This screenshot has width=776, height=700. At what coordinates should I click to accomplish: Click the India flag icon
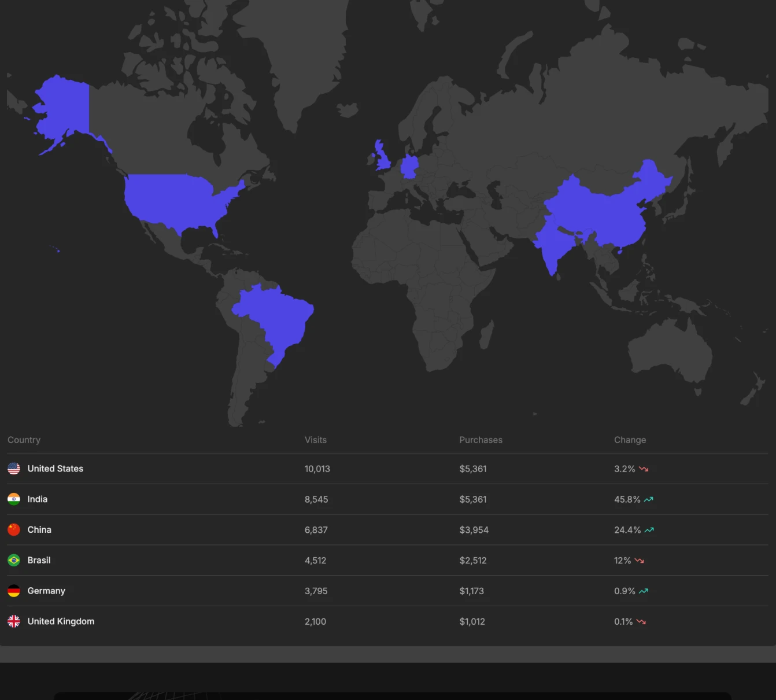13,499
